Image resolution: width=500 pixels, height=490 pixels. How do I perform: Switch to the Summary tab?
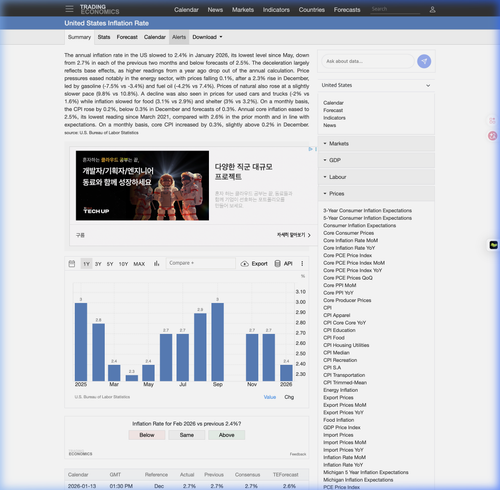click(x=79, y=37)
